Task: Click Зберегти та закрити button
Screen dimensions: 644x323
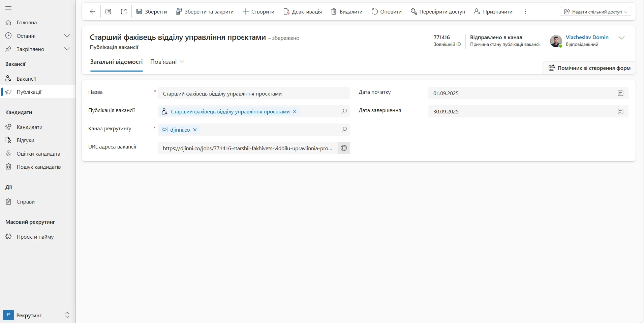Action: [205, 11]
